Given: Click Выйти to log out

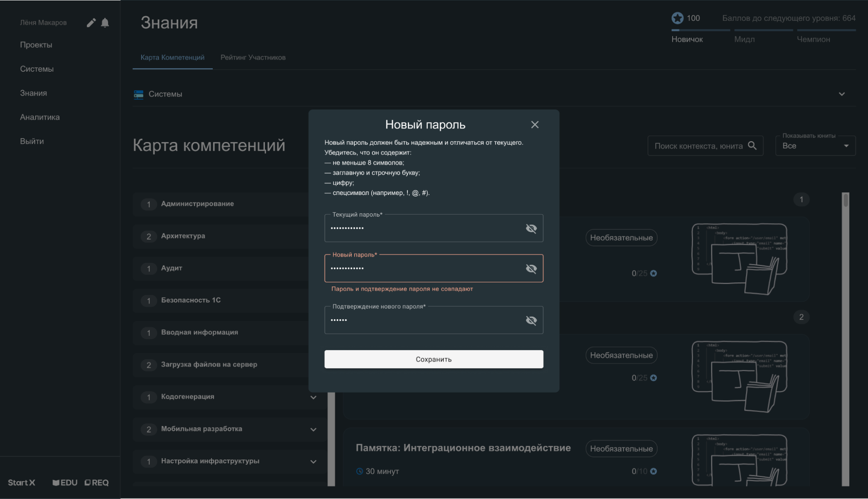Looking at the screenshot, I should (32, 141).
